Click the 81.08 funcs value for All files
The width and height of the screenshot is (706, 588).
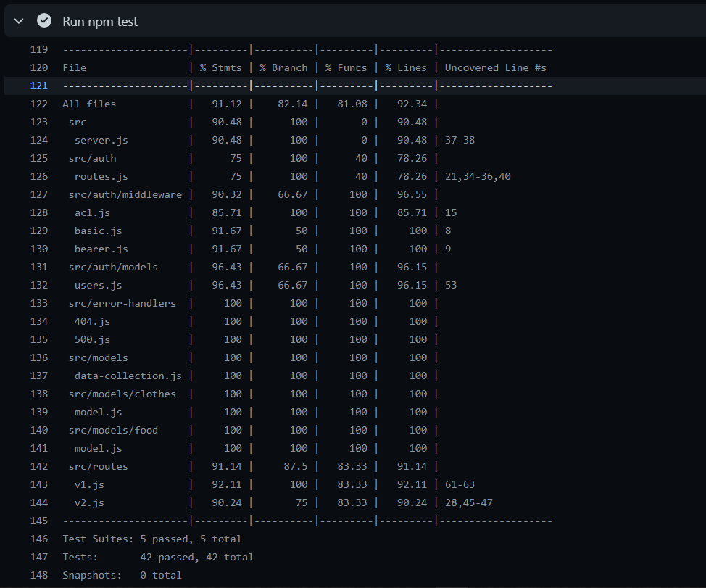point(352,104)
